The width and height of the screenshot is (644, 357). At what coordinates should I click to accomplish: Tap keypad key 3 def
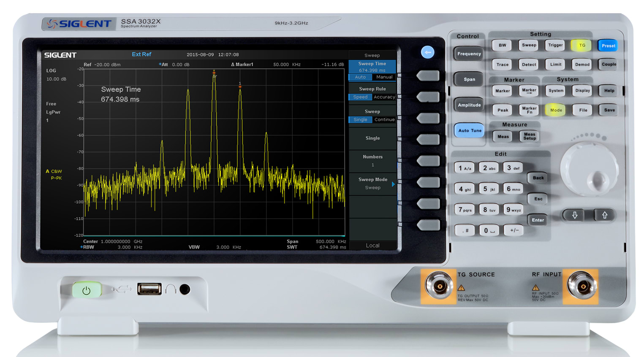click(x=513, y=168)
